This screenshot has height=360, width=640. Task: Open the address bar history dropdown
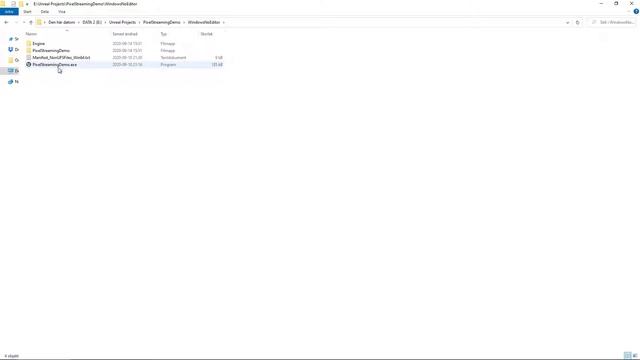[x=568, y=22]
